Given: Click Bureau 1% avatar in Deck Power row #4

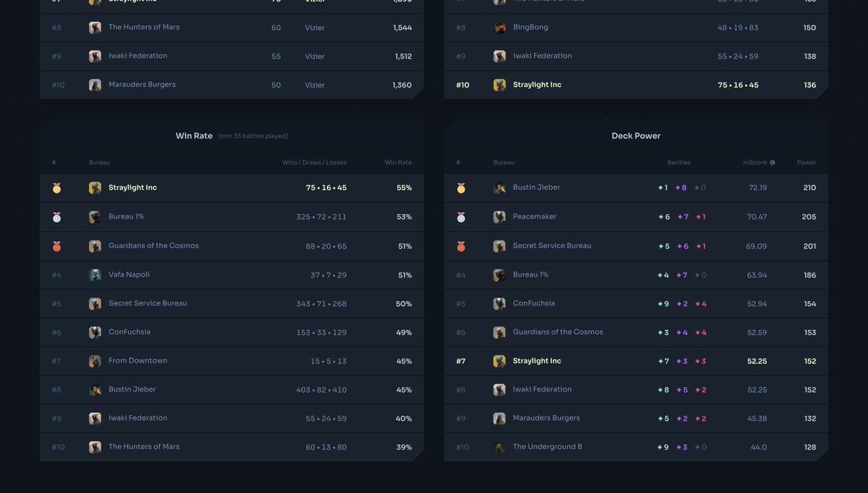Looking at the screenshot, I should click(x=499, y=275).
